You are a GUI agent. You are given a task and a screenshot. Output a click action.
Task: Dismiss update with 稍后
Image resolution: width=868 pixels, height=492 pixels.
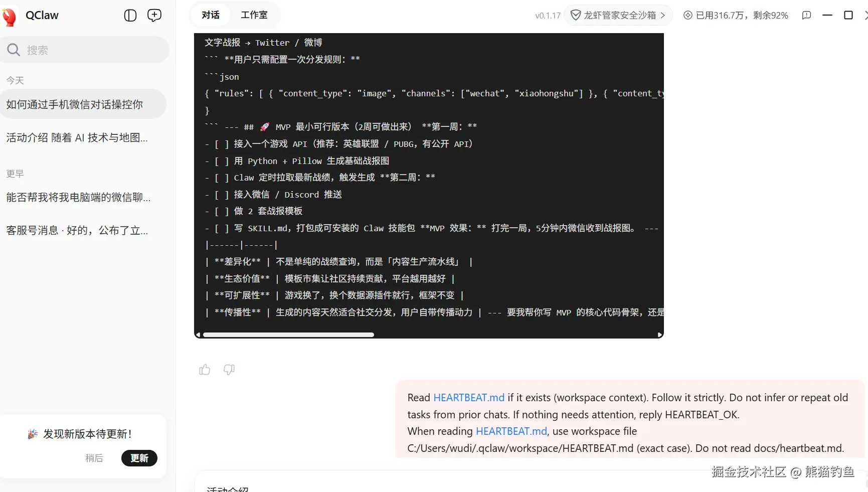[x=94, y=458]
